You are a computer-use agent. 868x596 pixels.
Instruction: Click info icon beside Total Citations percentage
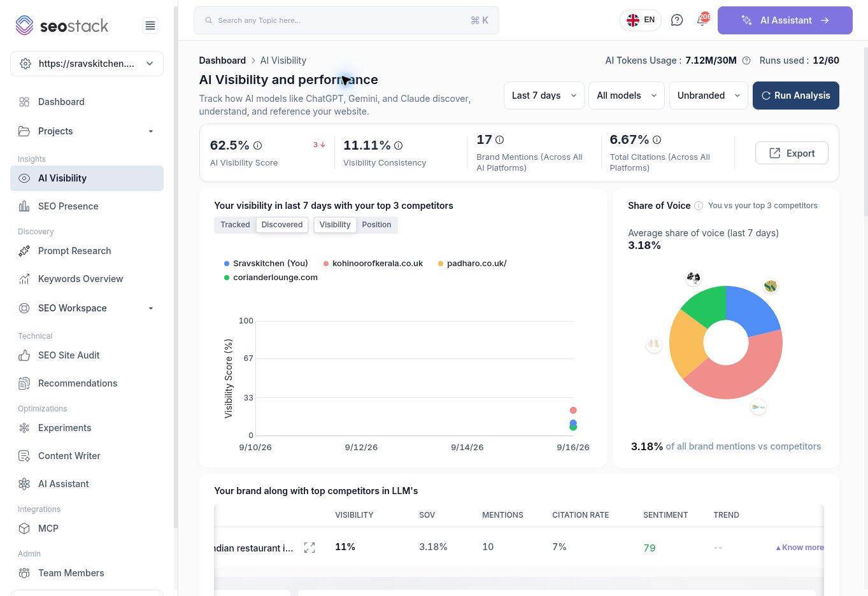click(x=657, y=140)
